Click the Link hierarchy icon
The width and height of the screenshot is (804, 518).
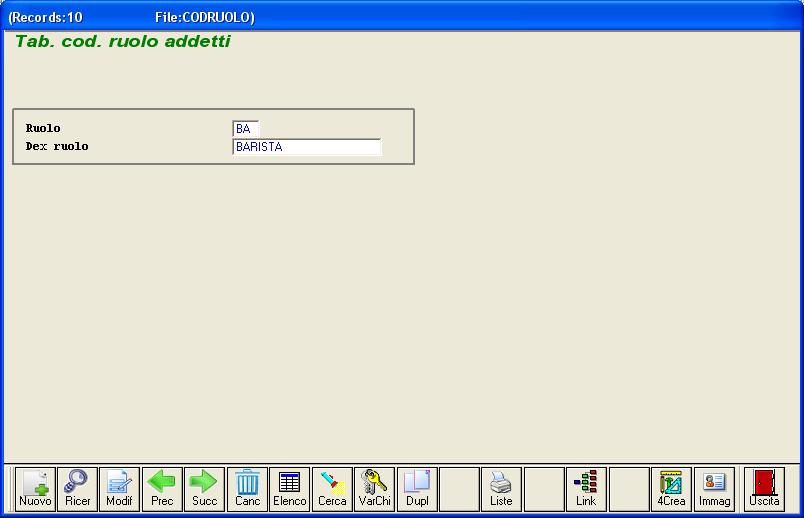point(586,488)
